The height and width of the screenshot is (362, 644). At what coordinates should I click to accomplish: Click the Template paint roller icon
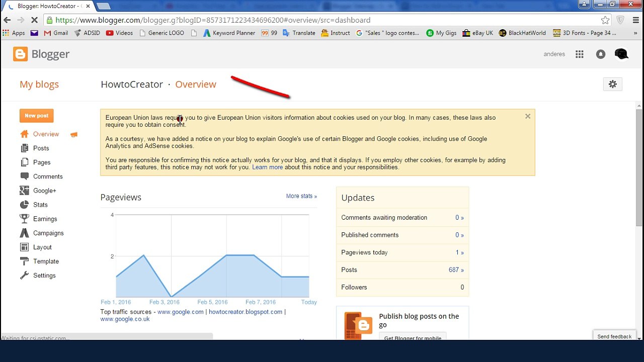24,261
